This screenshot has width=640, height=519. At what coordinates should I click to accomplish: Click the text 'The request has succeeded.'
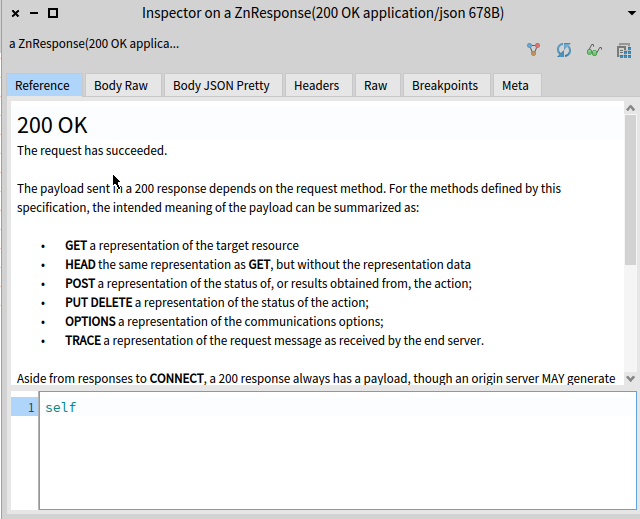pos(92,151)
